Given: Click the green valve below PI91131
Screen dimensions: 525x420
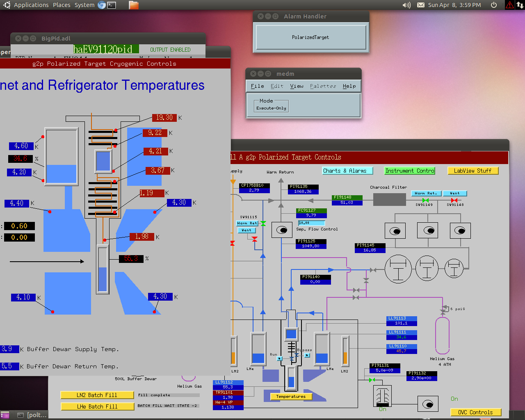Looking at the screenshot, I should (372, 380).
